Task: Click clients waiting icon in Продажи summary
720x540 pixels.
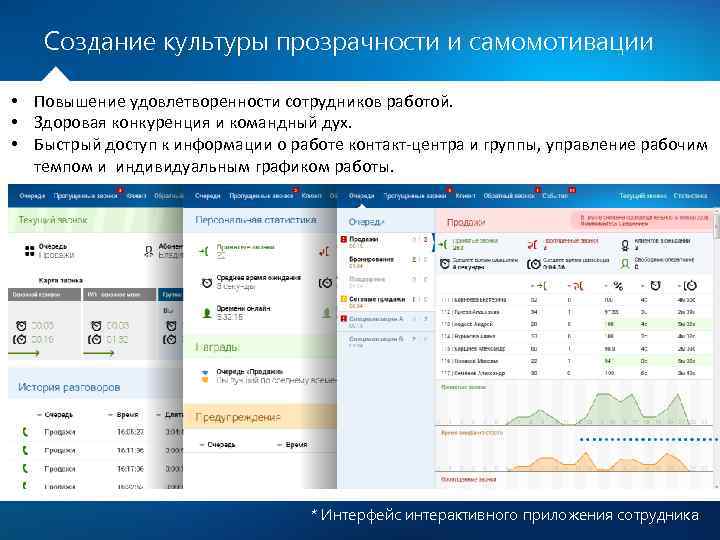Action: pos(624,245)
